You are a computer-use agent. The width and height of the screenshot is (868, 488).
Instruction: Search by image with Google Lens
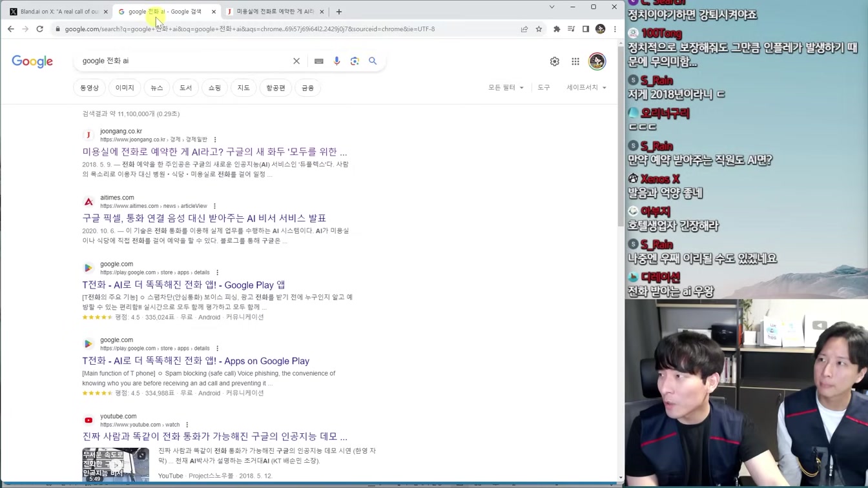[355, 61]
